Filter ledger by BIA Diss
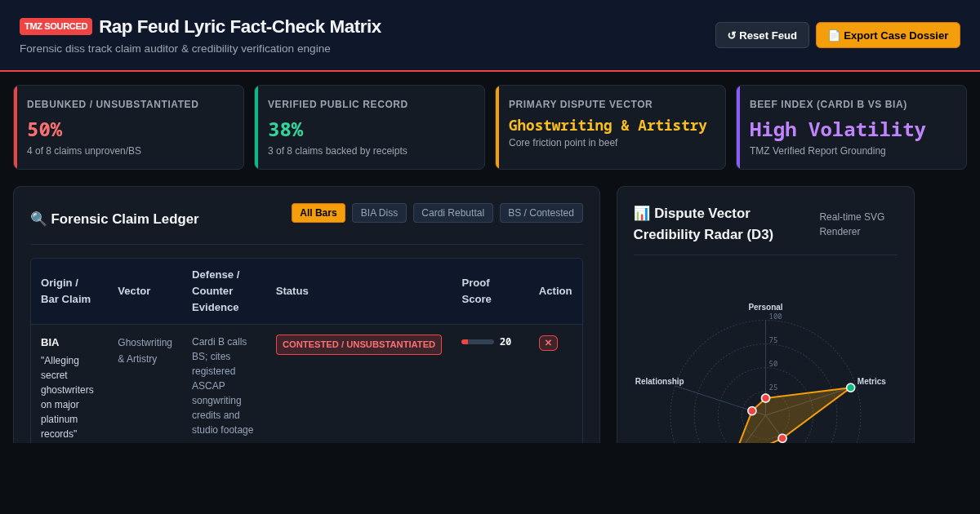Screen dimensions: 980x514 pos(379,213)
